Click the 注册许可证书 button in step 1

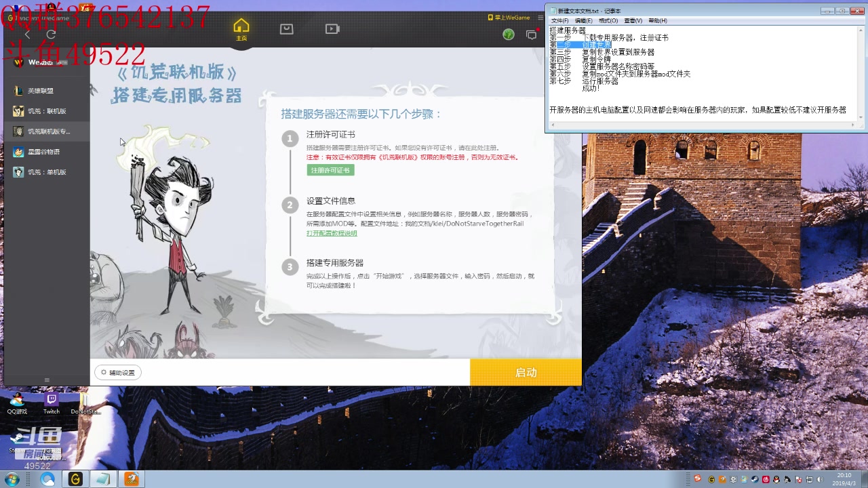point(330,171)
